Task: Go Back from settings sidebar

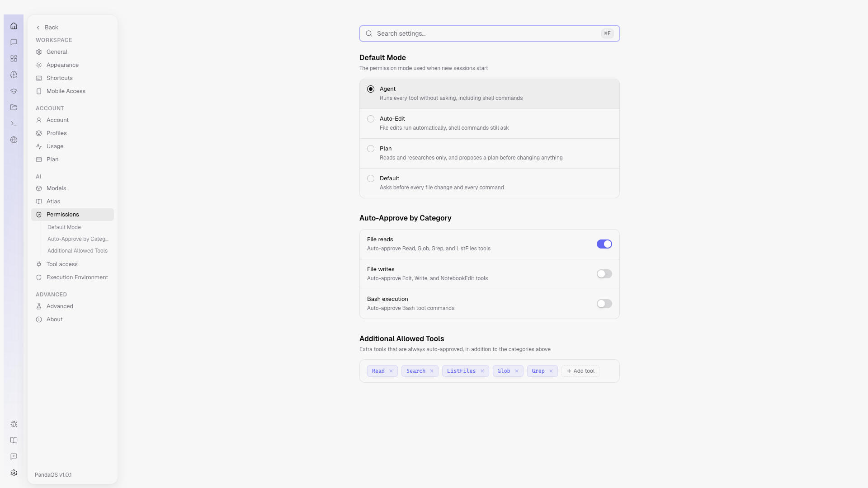Action: click(47, 28)
